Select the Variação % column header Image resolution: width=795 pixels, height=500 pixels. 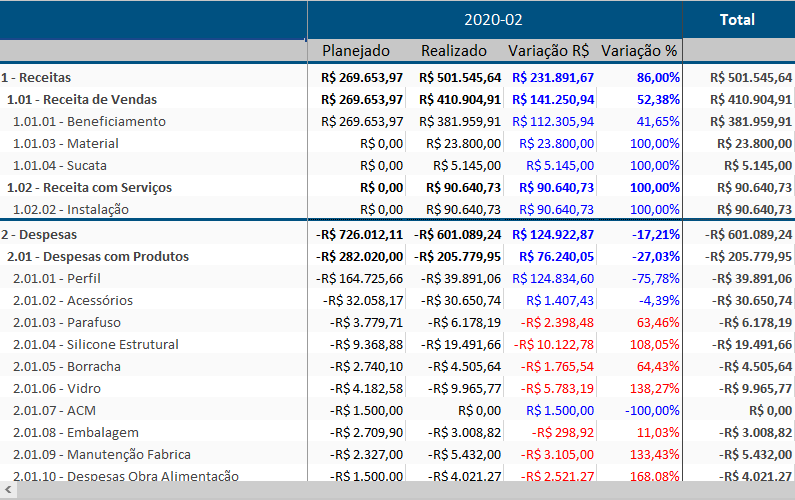[640, 51]
